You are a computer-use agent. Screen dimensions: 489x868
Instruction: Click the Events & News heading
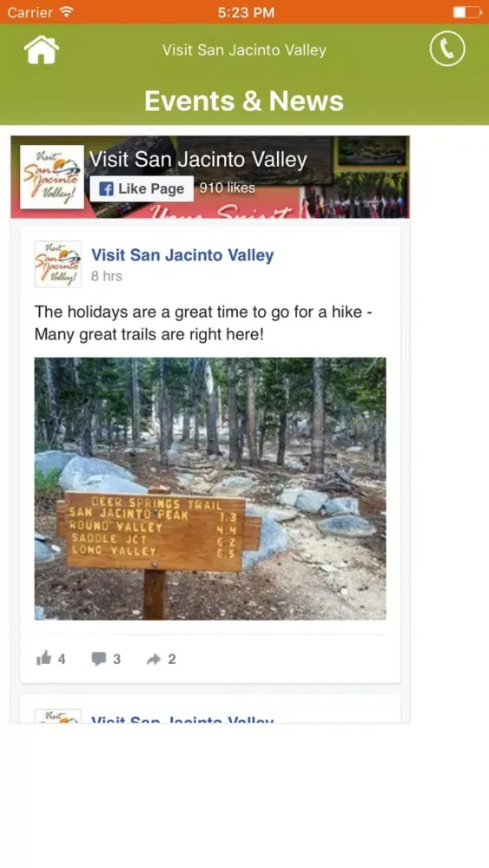point(244,101)
